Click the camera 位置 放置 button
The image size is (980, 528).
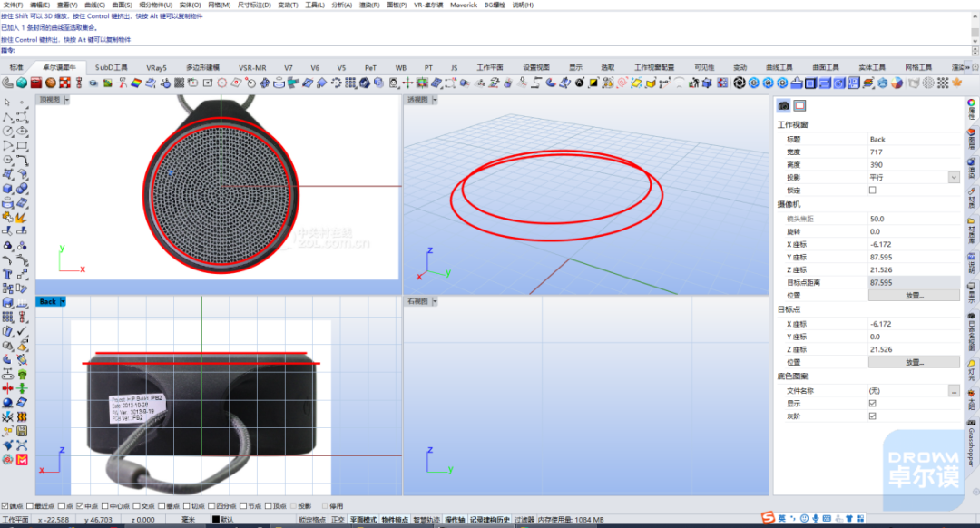click(914, 296)
